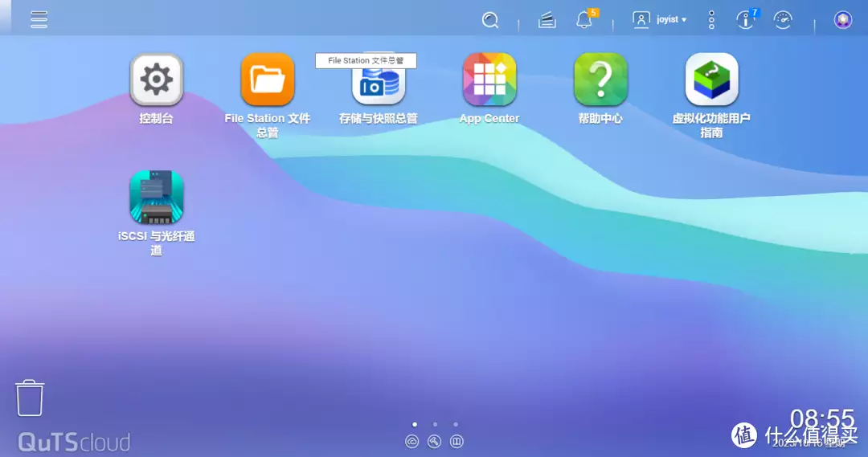Open the 控制台 control panel app
The image size is (868, 457).
point(157,80)
